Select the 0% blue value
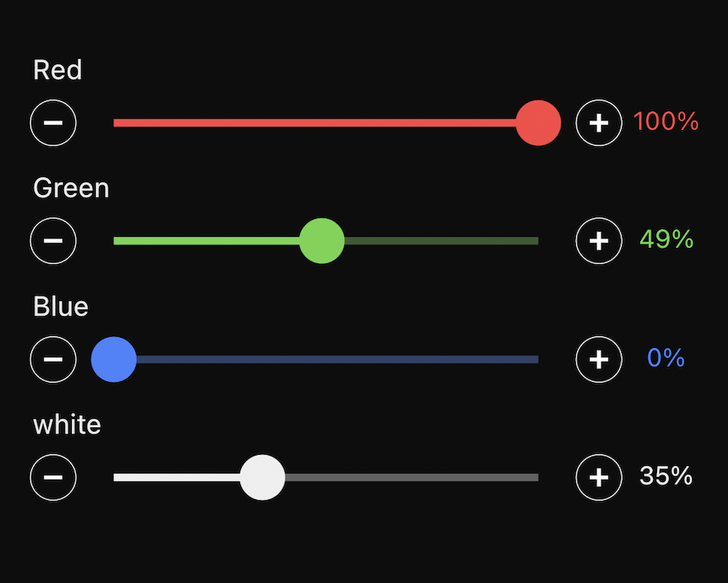This screenshot has height=583, width=728. tap(666, 358)
